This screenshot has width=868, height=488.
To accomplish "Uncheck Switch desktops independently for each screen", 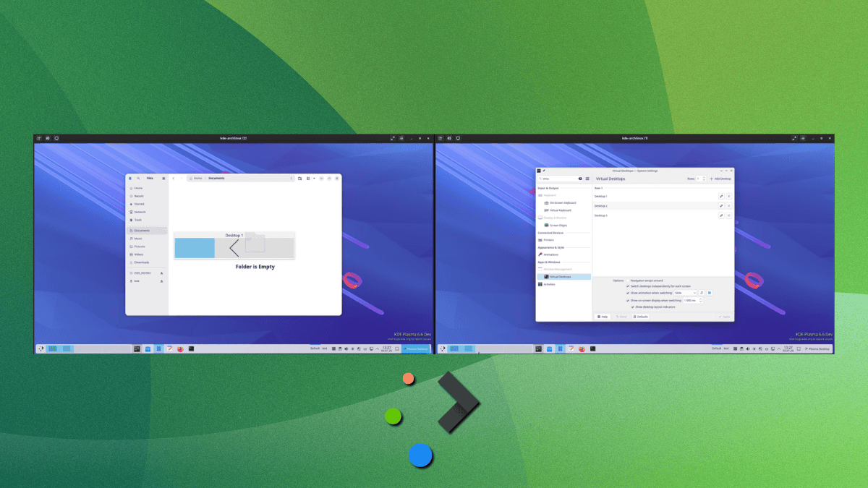I will tap(627, 286).
